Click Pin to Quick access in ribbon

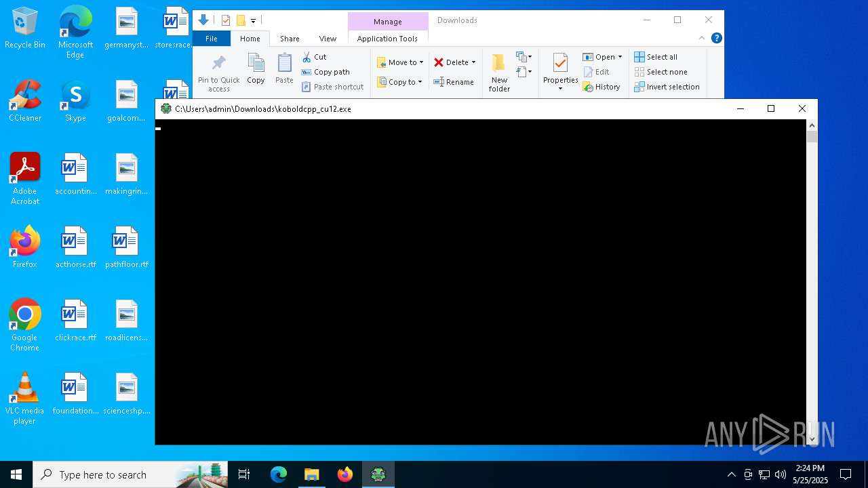tap(218, 73)
